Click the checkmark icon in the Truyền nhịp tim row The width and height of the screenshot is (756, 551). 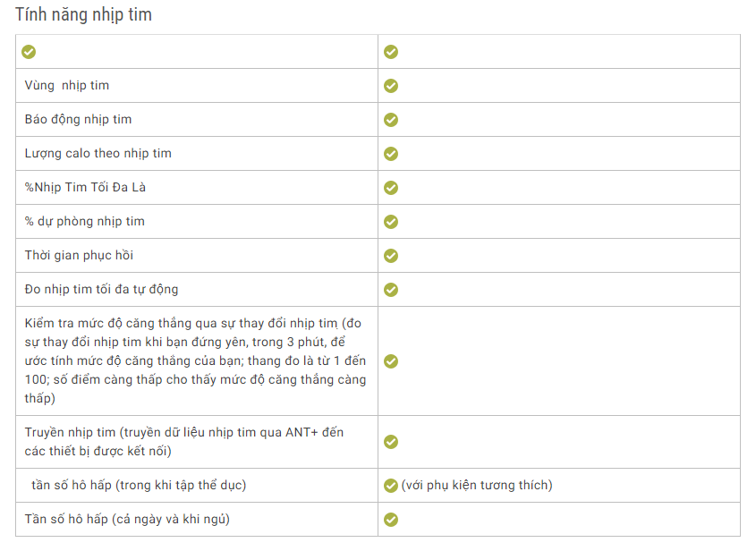(391, 442)
